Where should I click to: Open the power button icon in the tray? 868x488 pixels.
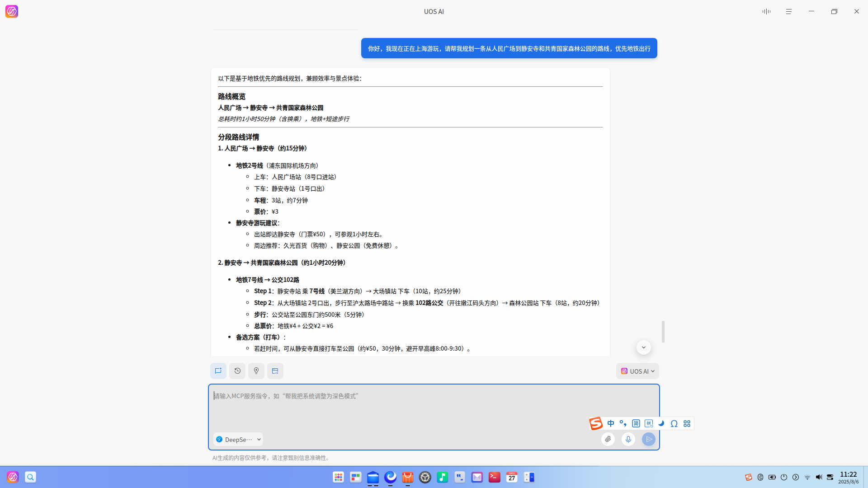tap(784, 477)
